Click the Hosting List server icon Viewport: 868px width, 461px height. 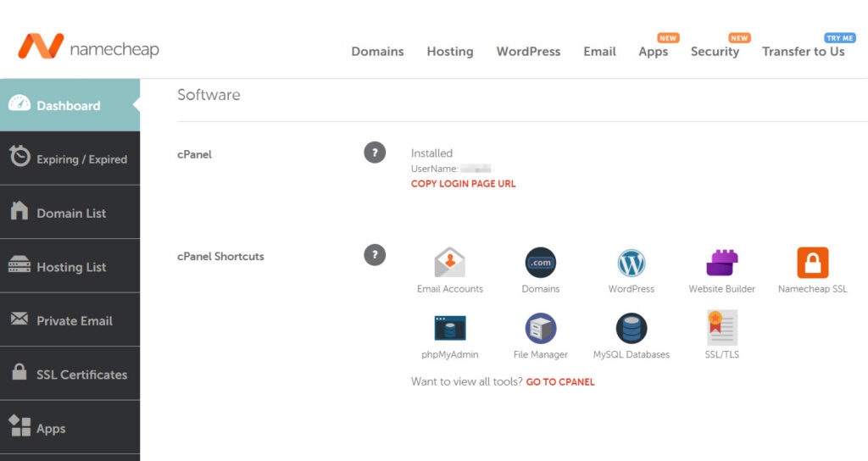pos(19,264)
